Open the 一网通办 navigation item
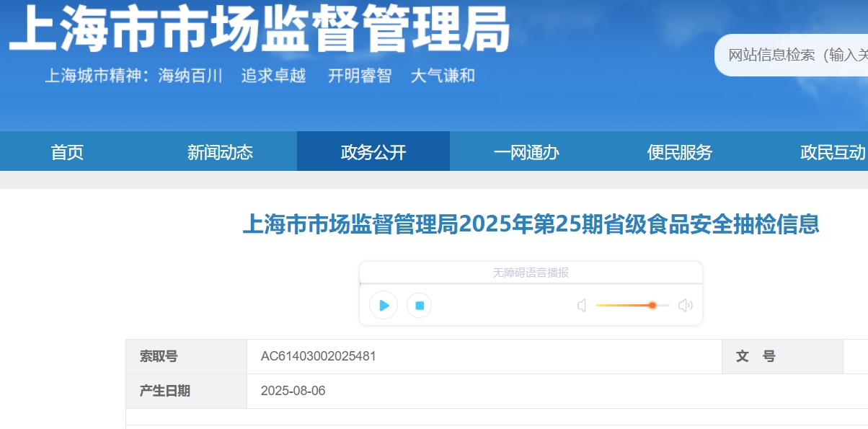Image resolution: width=868 pixels, height=429 pixels. tap(526, 152)
